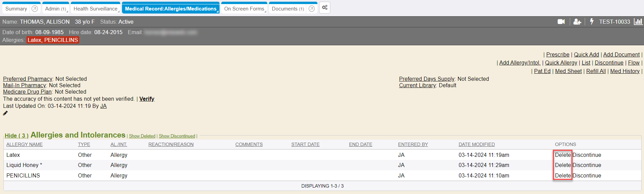Discontinue the PENICILLINS allergy row
644x194 pixels.
pos(587,175)
